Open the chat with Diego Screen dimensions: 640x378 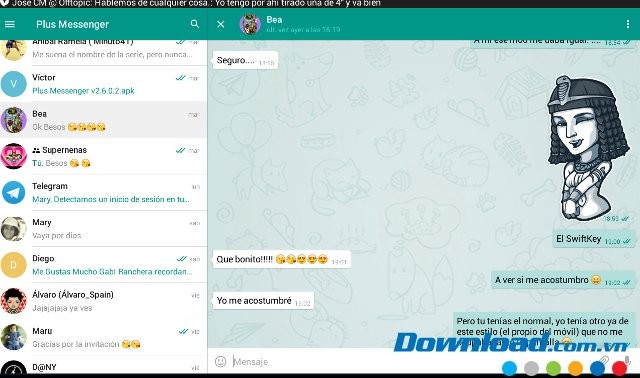(104, 265)
